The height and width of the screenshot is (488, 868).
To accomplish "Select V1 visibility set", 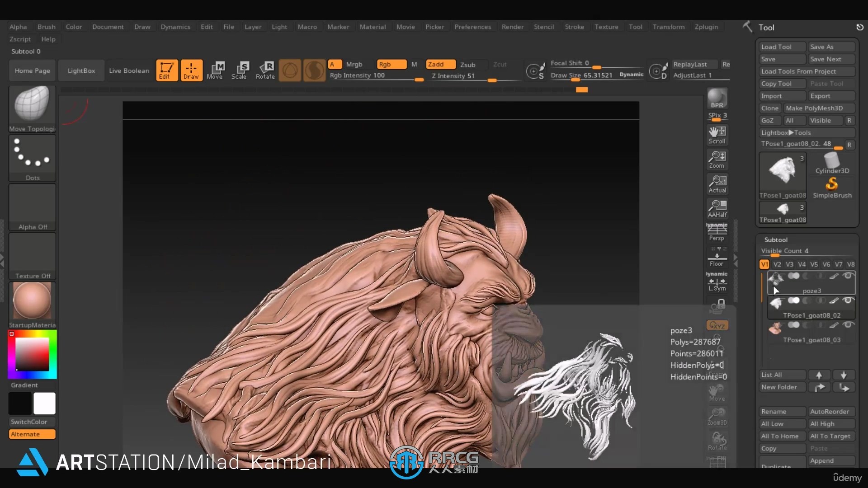I will [764, 264].
